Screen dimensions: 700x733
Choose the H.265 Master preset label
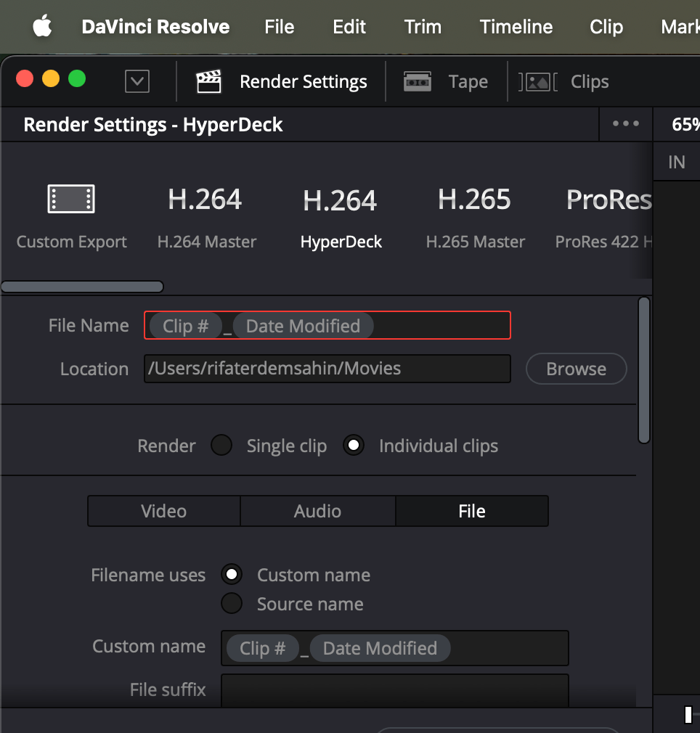pyautogui.click(x=476, y=242)
